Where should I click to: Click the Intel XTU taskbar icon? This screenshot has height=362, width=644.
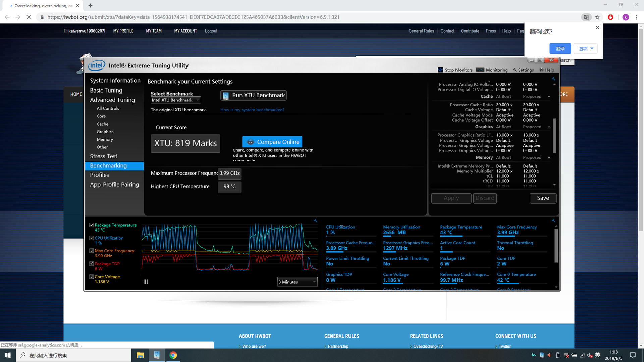tap(157, 355)
